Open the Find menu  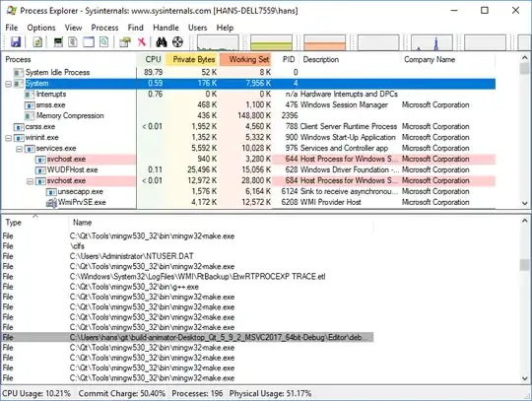click(135, 28)
